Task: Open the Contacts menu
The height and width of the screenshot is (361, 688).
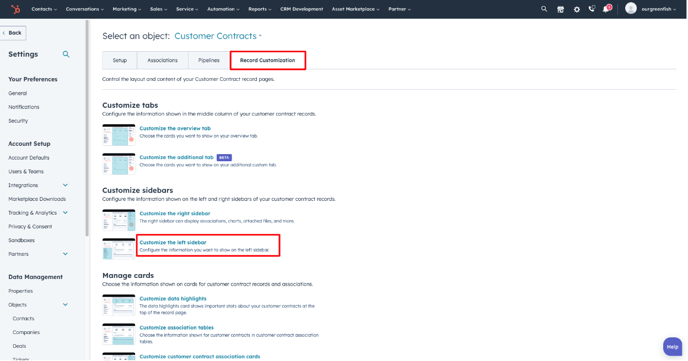Action: [44, 9]
